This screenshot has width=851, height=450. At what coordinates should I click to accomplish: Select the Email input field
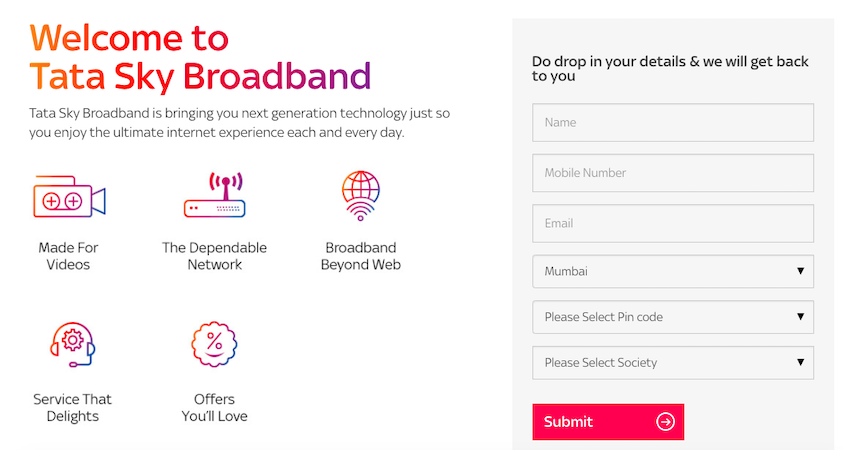(673, 224)
